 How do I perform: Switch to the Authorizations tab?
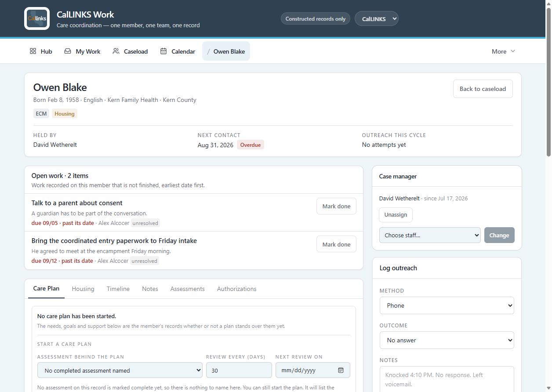point(237,289)
